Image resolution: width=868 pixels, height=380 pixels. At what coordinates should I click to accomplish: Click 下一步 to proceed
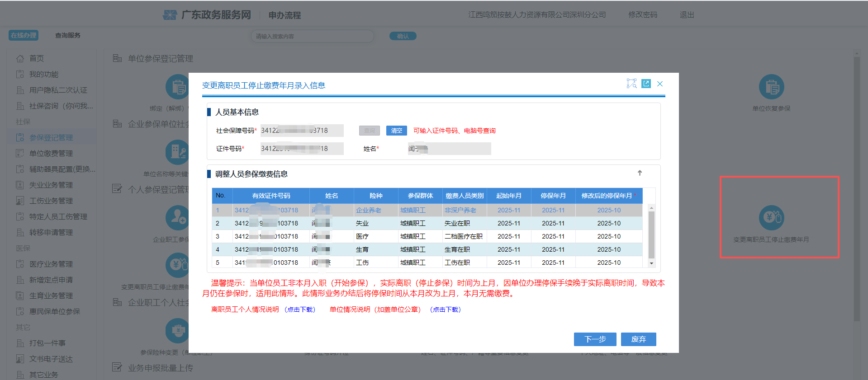(595, 339)
